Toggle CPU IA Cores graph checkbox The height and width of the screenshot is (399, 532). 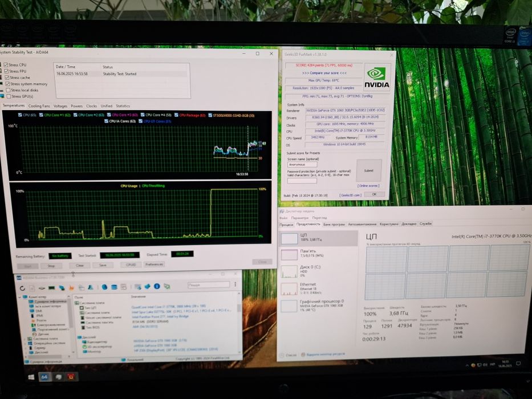click(x=106, y=121)
